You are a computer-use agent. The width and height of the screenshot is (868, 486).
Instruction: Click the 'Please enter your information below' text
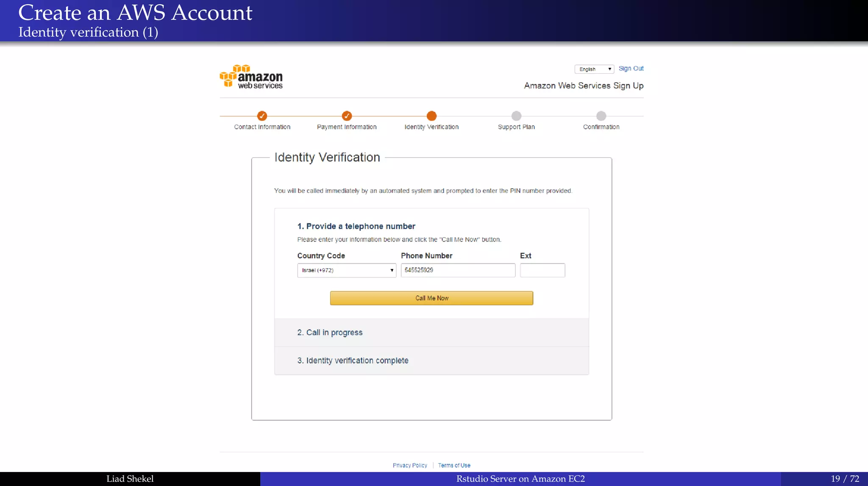tap(399, 239)
